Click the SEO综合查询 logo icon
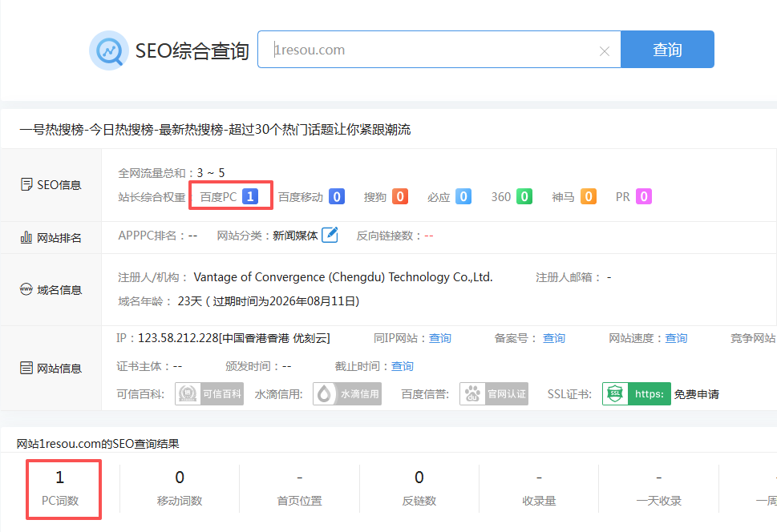777x532 pixels. pyautogui.click(x=109, y=50)
